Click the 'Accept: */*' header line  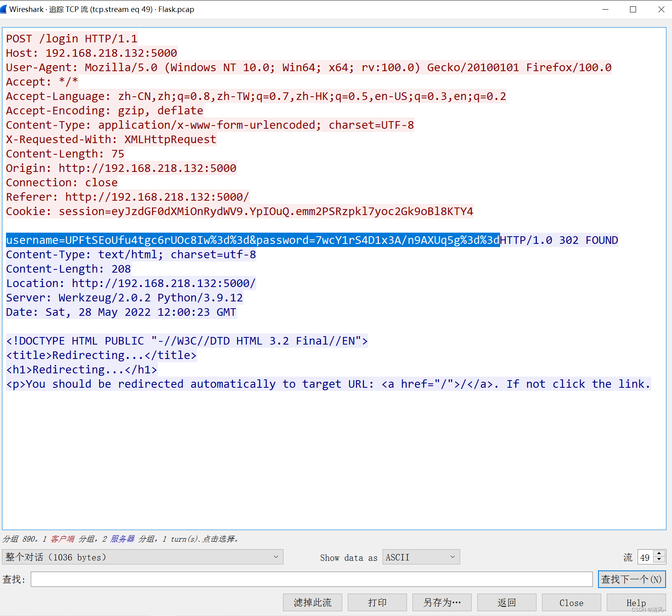coord(42,82)
